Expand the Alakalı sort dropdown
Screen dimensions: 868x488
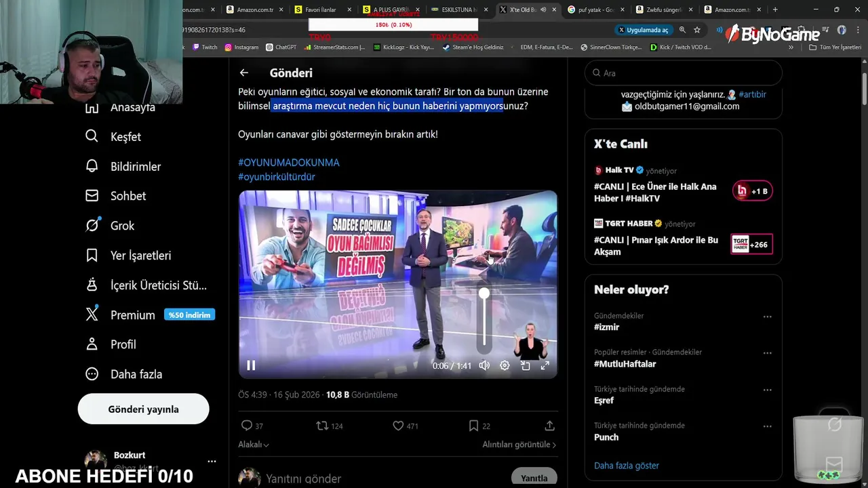[254, 445]
